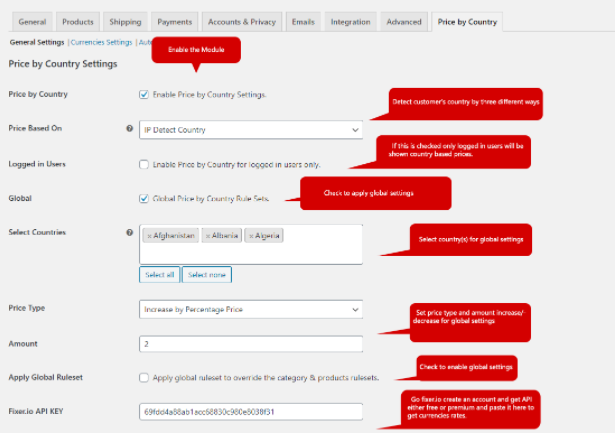Click the Price by Country Settings heading
Image resolution: width=615 pixels, height=448 pixels.
pyautogui.click(x=63, y=64)
